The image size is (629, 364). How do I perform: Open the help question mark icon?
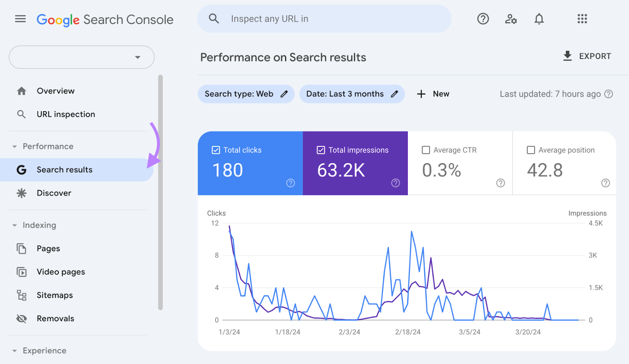pos(483,18)
